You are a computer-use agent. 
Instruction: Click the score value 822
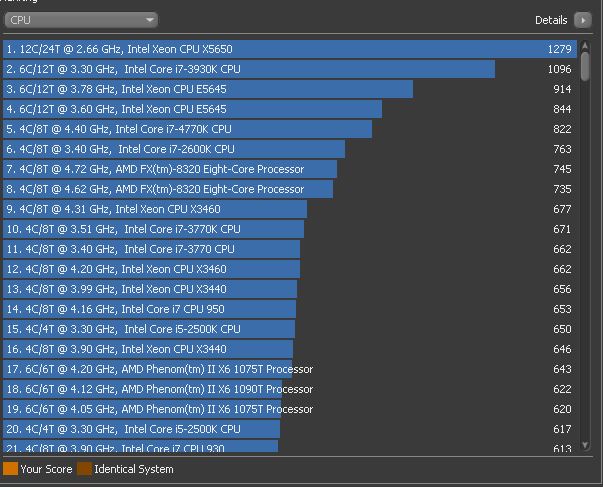562,129
